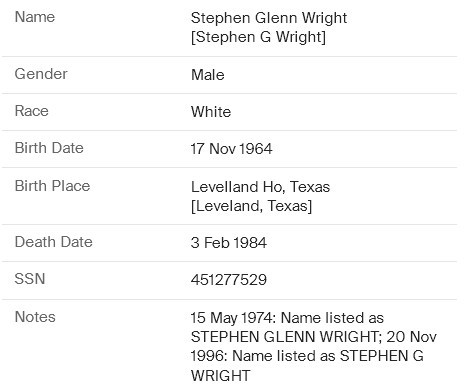The height and width of the screenshot is (388, 457).
Task: Select the Male gender value
Action: coord(208,75)
